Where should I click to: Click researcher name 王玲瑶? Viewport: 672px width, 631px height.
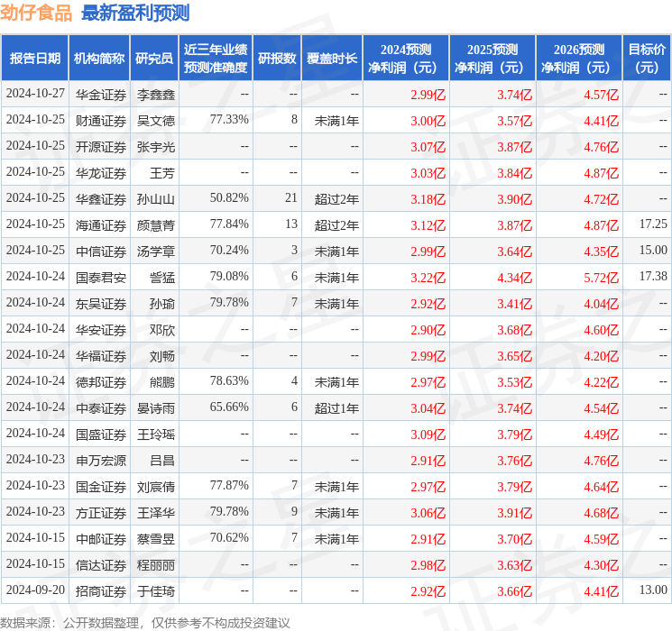click(156, 434)
